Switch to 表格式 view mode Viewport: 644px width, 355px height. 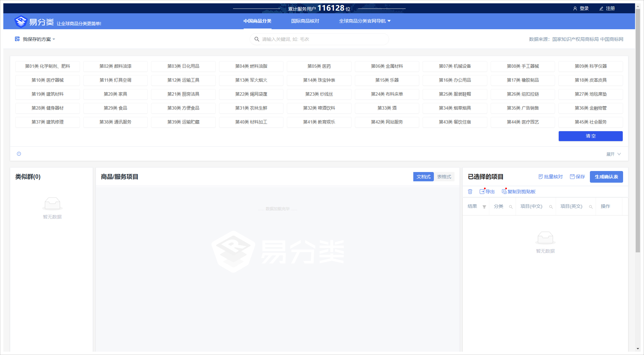444,177
